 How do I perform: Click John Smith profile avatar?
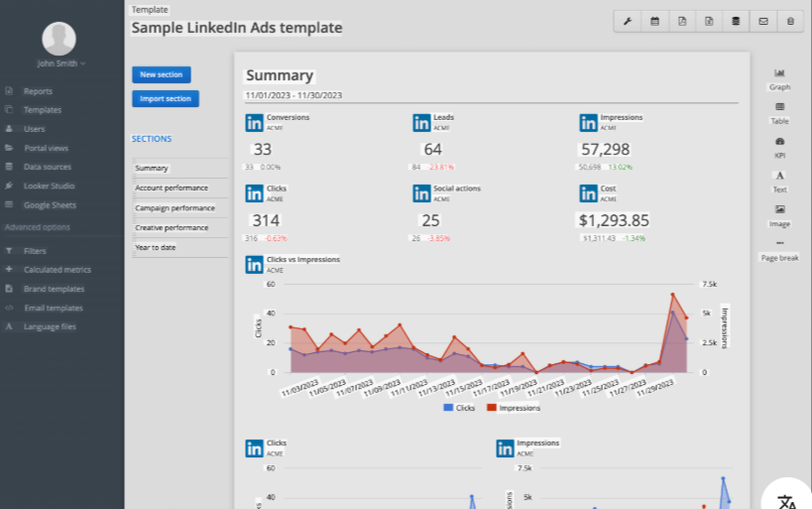tap(58, 39)
